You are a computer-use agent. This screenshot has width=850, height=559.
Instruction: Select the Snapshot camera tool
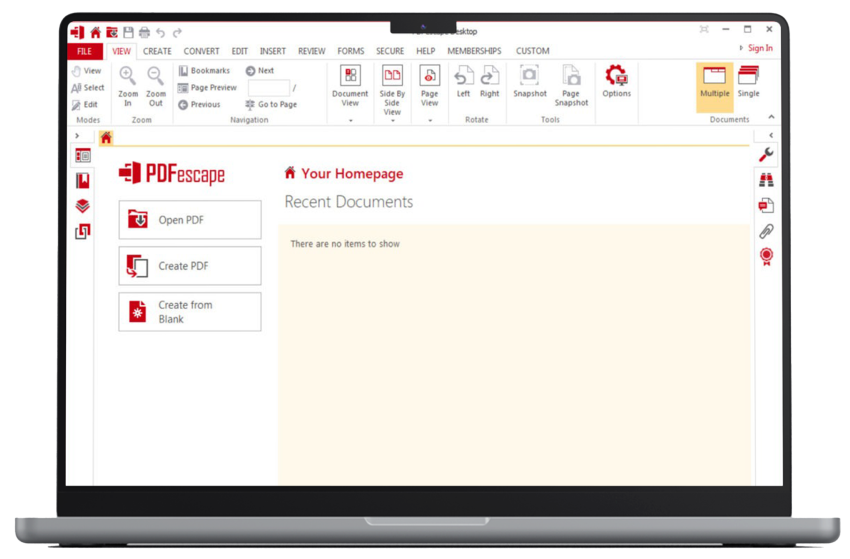[529, 77]
